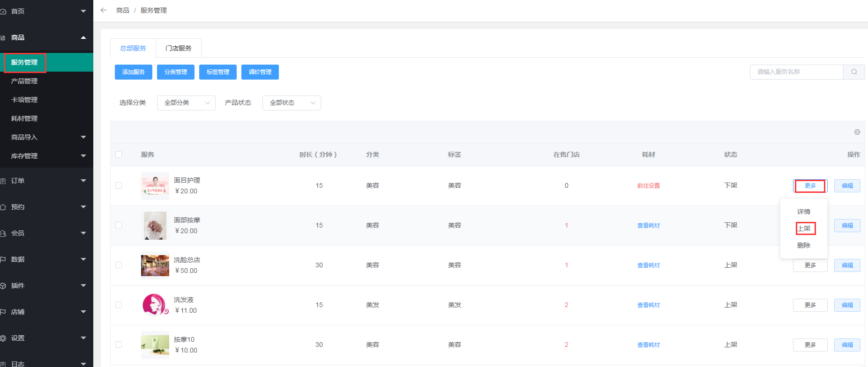Click the 添加服务 button

134,72
